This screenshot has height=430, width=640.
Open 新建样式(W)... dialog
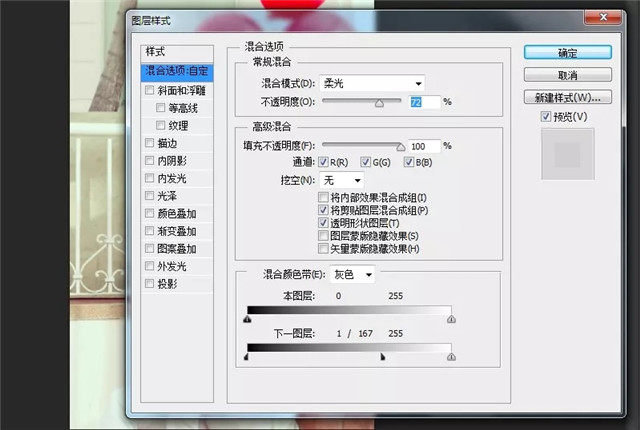(x=567, y=98)
